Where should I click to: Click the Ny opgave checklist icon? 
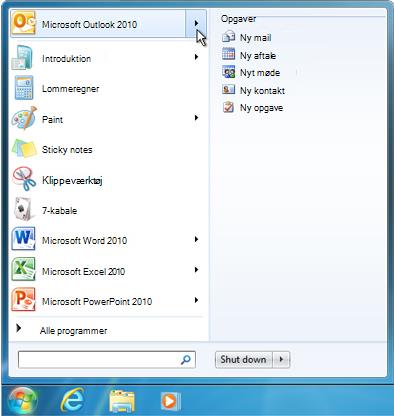tap(228, 107)
